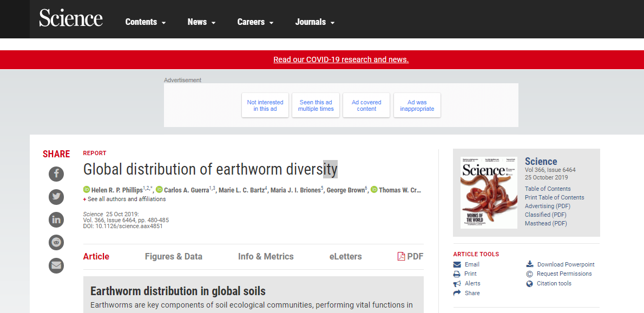Open the PDF version of the article

[410, 256]
